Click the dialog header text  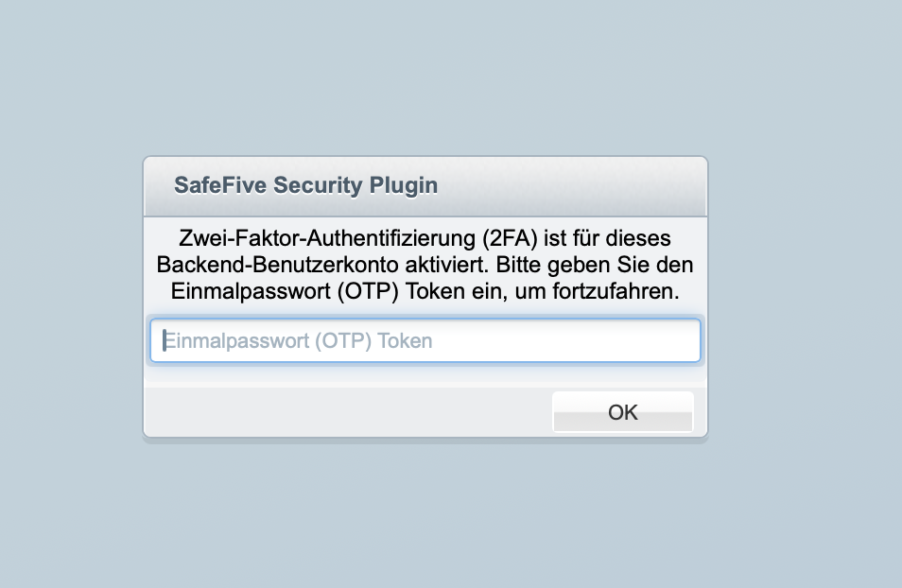(304, 185)
